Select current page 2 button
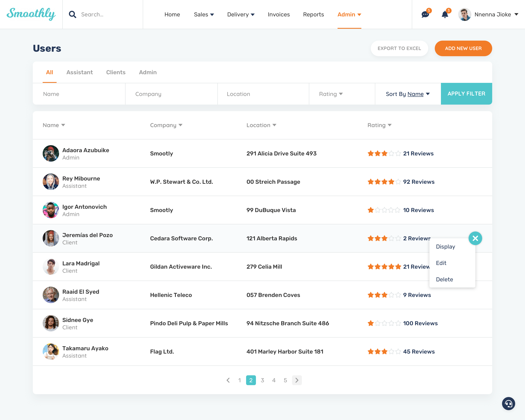The image size is (525, 420). 251,380
